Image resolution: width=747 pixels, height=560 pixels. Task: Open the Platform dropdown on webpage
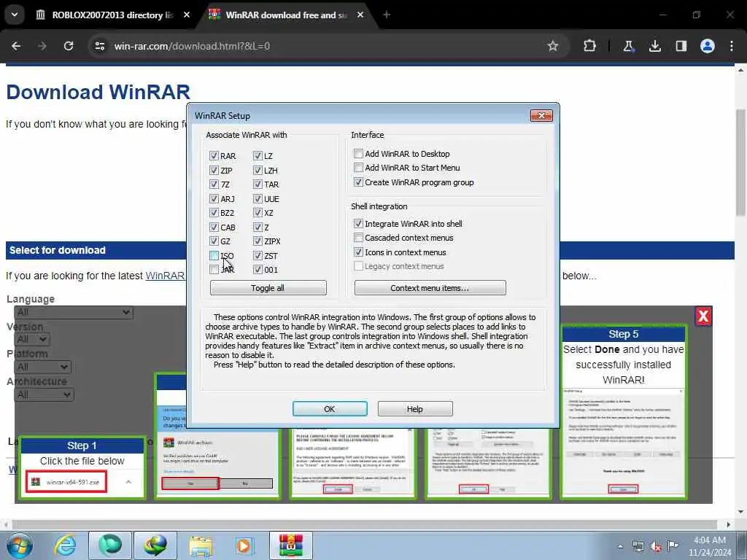pyautogui.click(x=42, y=367)
